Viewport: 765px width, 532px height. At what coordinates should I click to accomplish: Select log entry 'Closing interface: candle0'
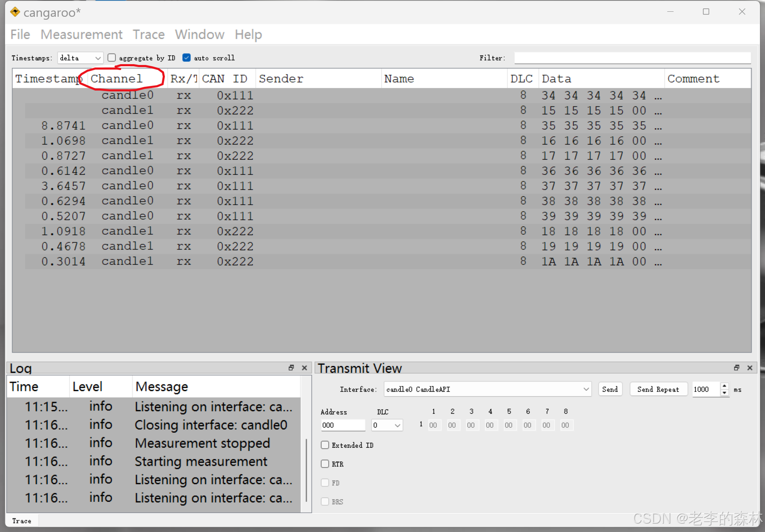[x=154, y=425]
